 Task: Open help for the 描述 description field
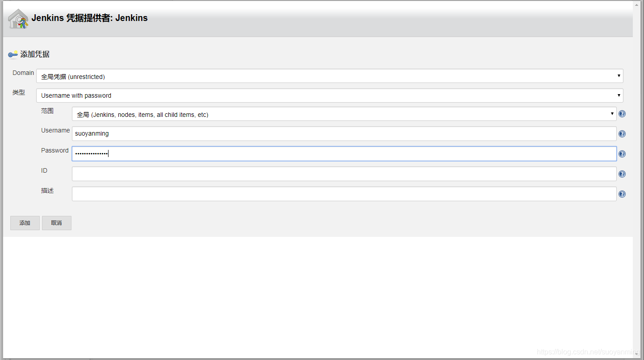[x=622, y=194]
